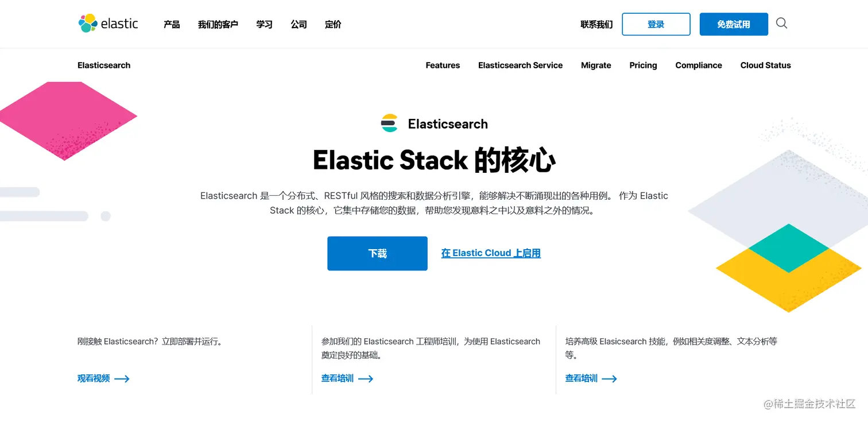Go to Migrate section

[596, 65]
